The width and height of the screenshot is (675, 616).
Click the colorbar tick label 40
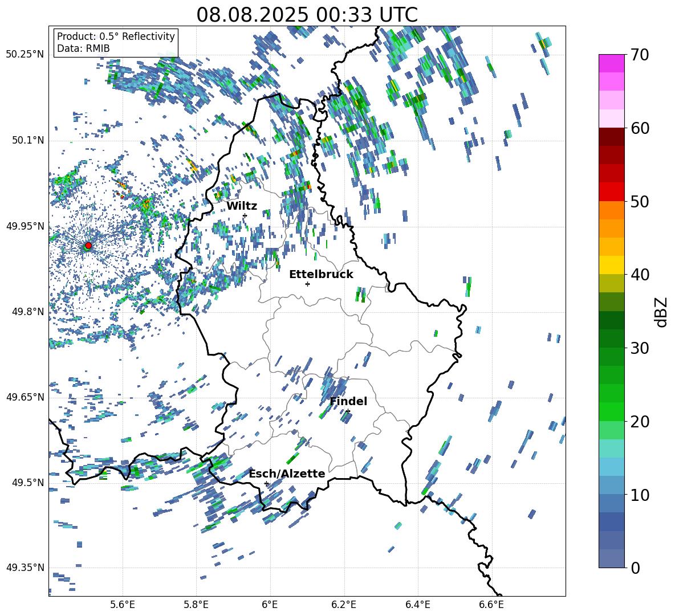click(640, 275)
